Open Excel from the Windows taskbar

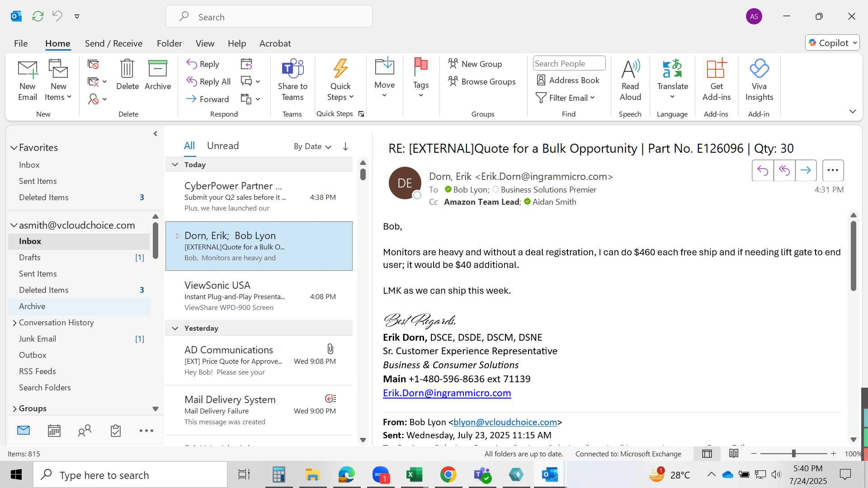pyautogui.click(x=414, y=475)
